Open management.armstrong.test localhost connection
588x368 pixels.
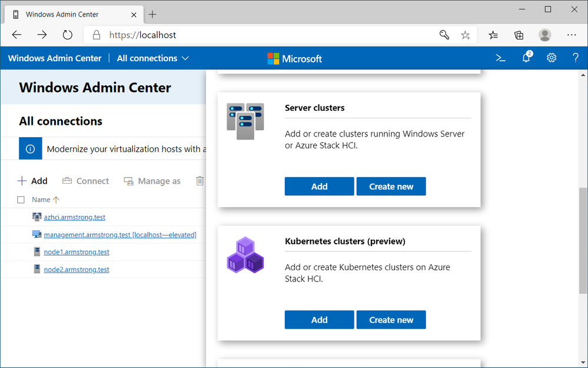pyautogui.click(x=120, y=235)
